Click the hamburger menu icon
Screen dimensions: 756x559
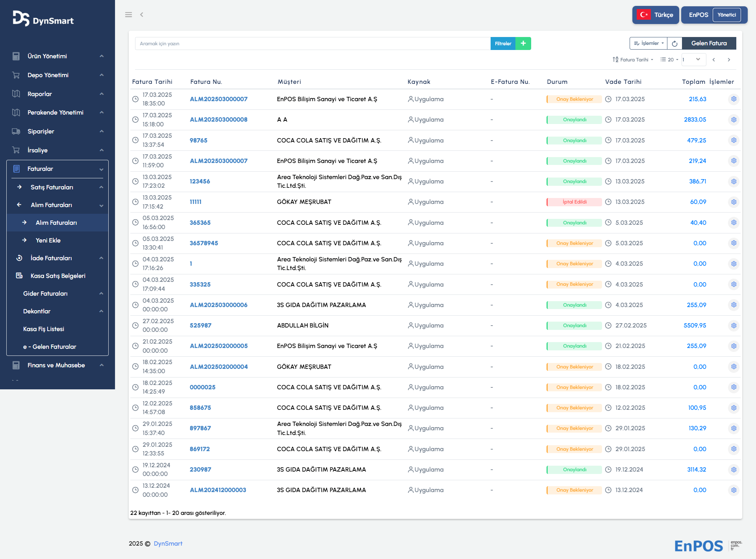[x=128, y=15]
